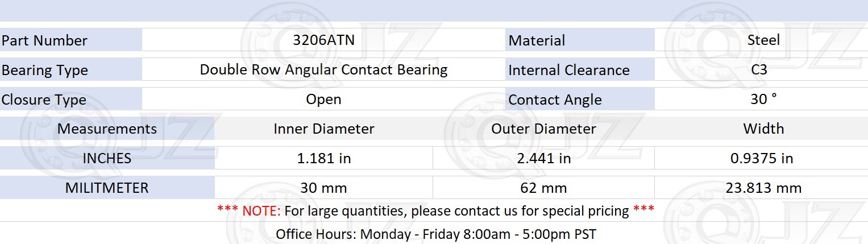Select the part number value 3206ATN
This screenshot has width=868, height=244.
coord(323,40)
